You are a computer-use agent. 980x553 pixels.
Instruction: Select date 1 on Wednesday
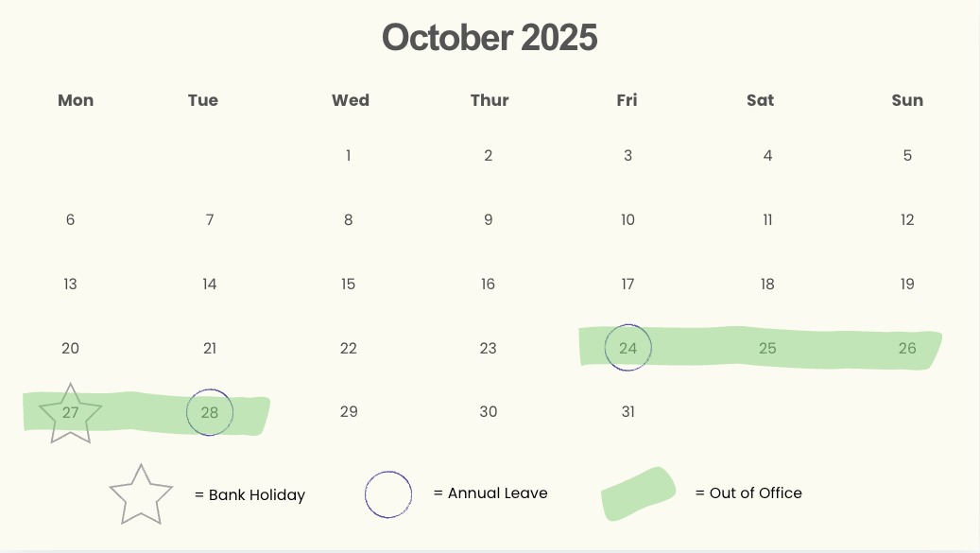click(x=348, y=155)
